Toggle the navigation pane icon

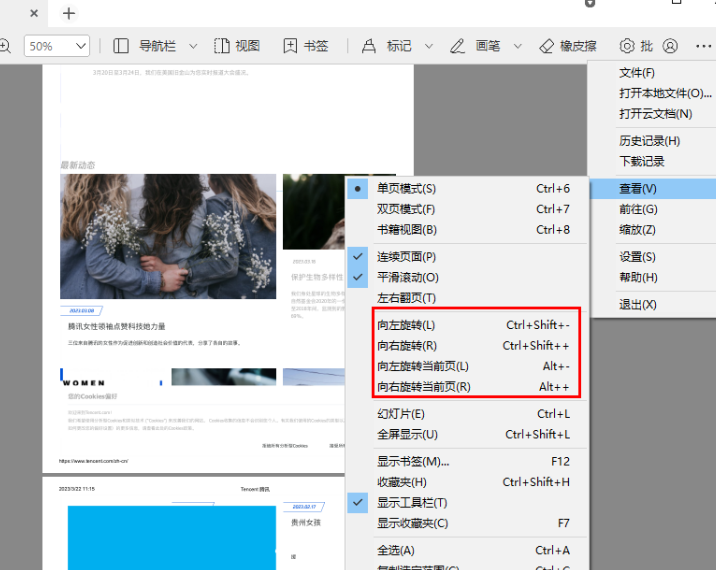pyautogui.click(x=121, y=46)
